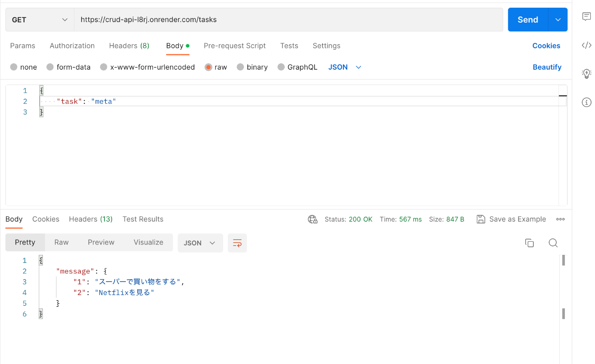Click the Status 200 OK text

pos(348,219)
